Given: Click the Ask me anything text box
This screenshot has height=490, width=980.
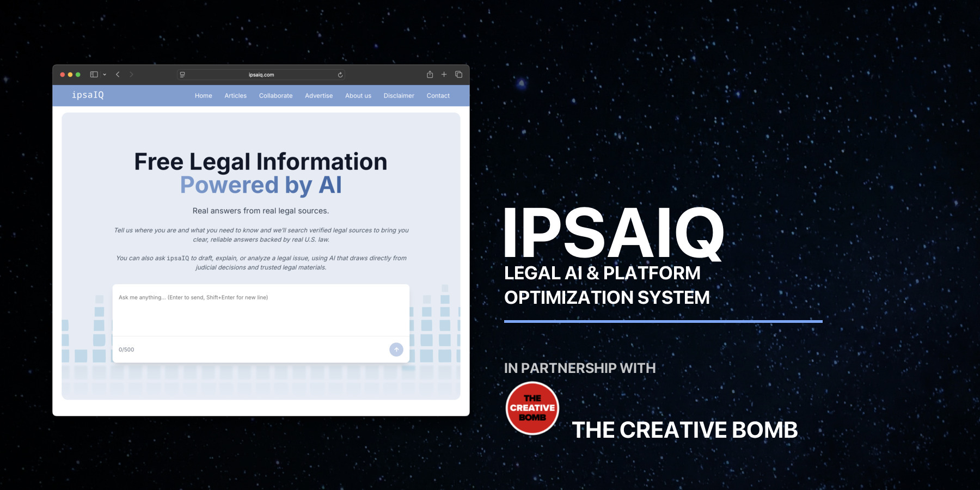Looking at the screenshot, I should pyautogui.click(x=261, y=310).
